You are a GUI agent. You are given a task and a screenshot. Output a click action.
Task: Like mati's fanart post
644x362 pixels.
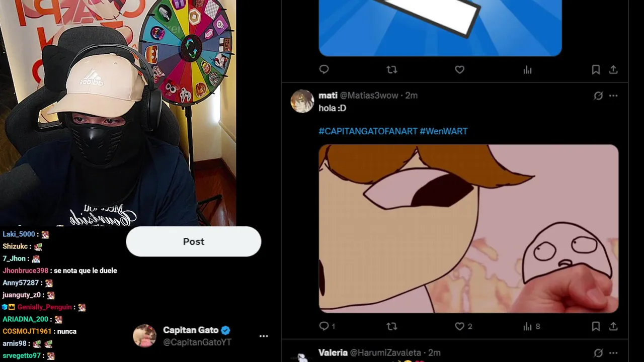[x=459, y=326]
